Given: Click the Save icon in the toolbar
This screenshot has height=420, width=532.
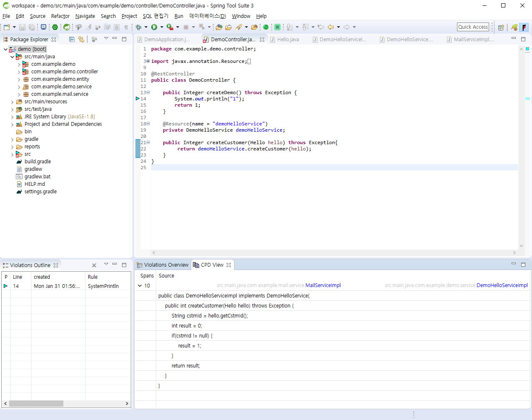Looking at the screenshot, I should coord(22,27).
